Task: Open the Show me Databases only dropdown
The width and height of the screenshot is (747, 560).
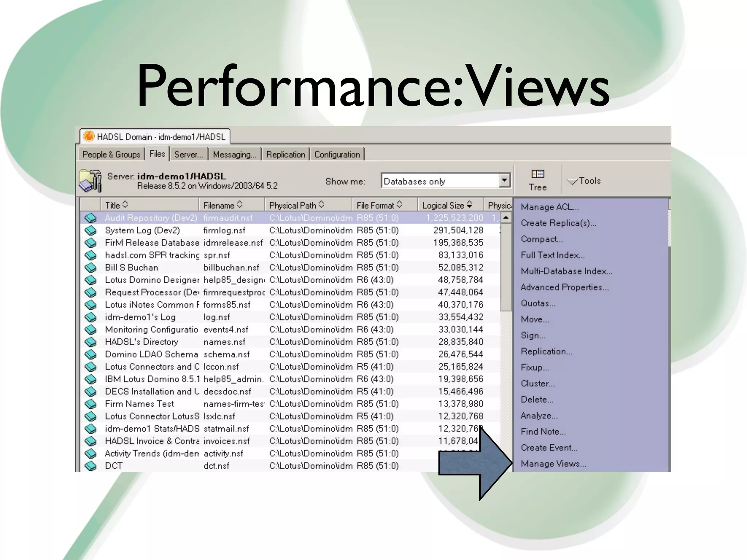Action: (x=504, y=180)
